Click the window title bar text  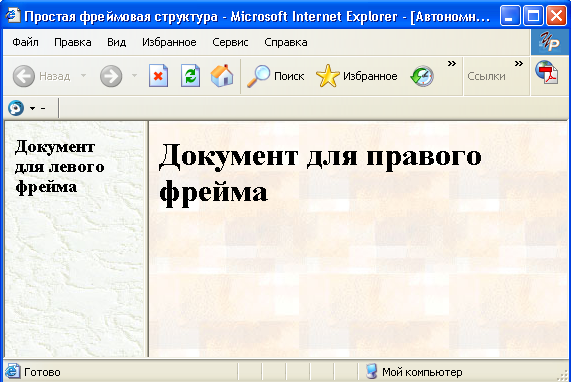[x=257, y=16]
